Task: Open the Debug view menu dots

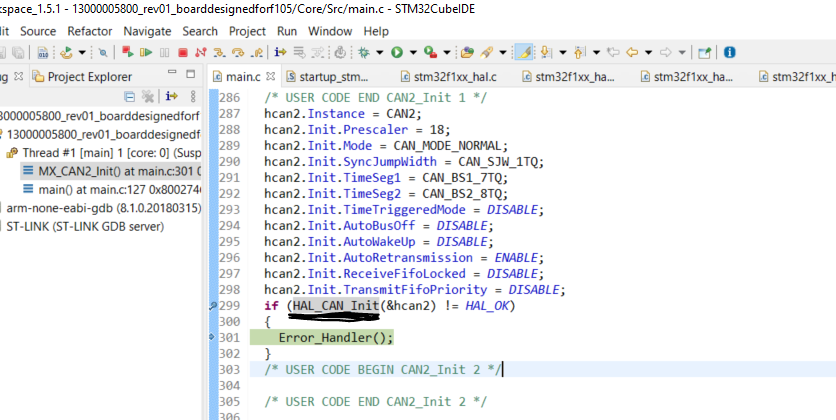Action: (x=193, y=96)
